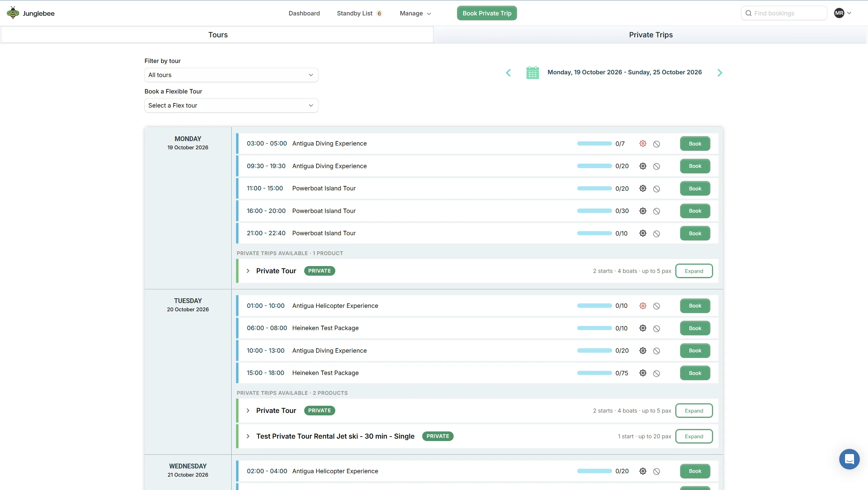The height and width of the screenshot is (490, 868).
Task: Open Select a Flex tour dropdown
Action: [231, 105]
